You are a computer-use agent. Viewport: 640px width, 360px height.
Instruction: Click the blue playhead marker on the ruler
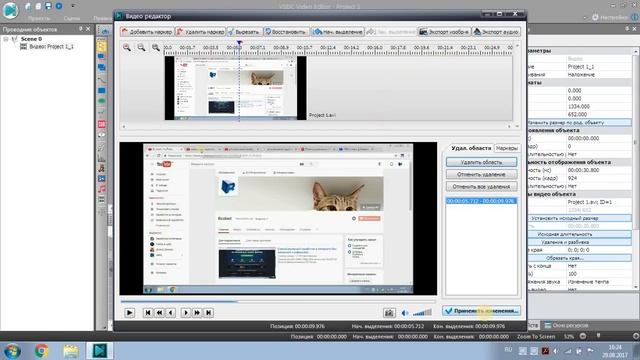pyautogui.click(x=239, y=42)
